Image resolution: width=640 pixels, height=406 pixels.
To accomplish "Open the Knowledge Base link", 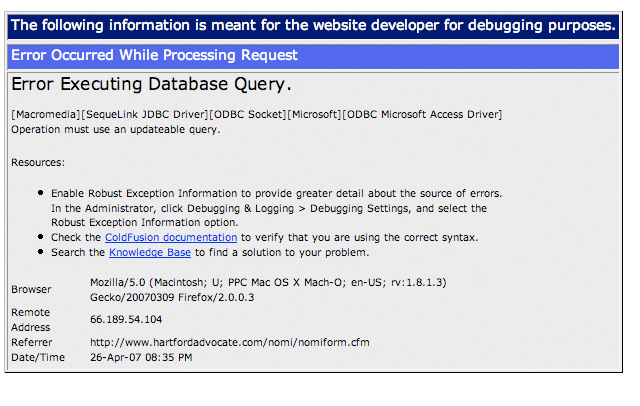I will click(150, 253).
